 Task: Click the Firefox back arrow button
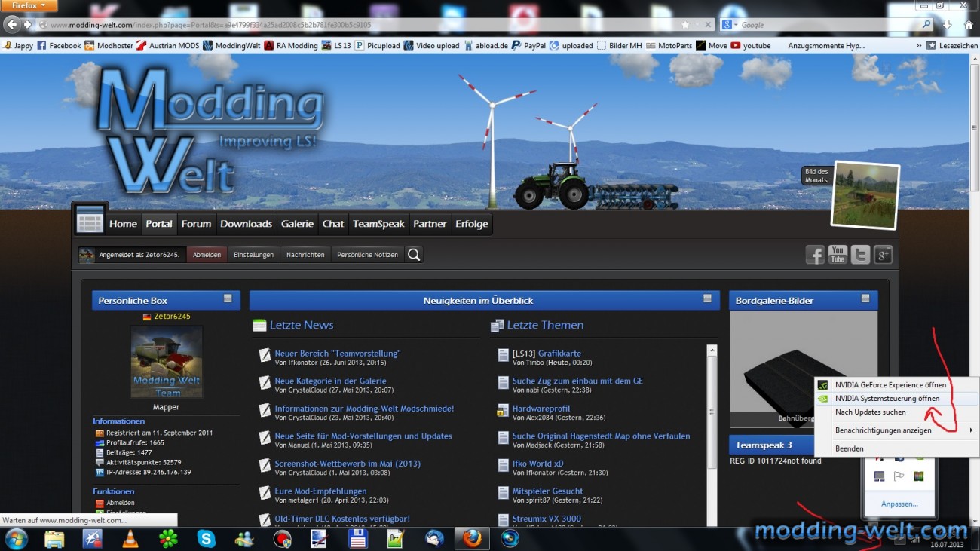11,24
